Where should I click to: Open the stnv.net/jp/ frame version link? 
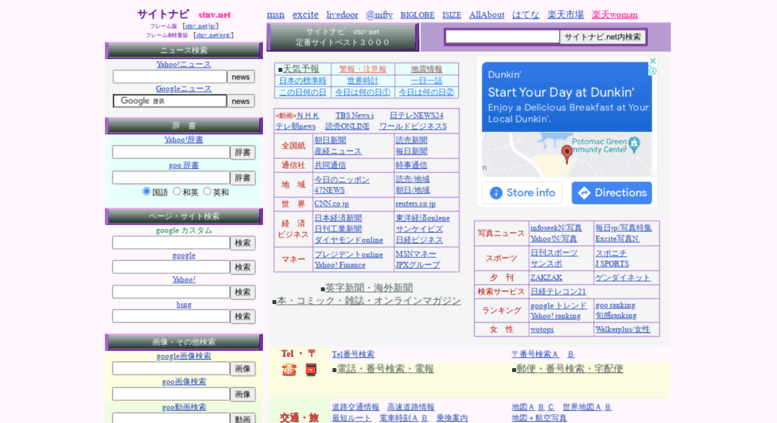pos(200,26)
